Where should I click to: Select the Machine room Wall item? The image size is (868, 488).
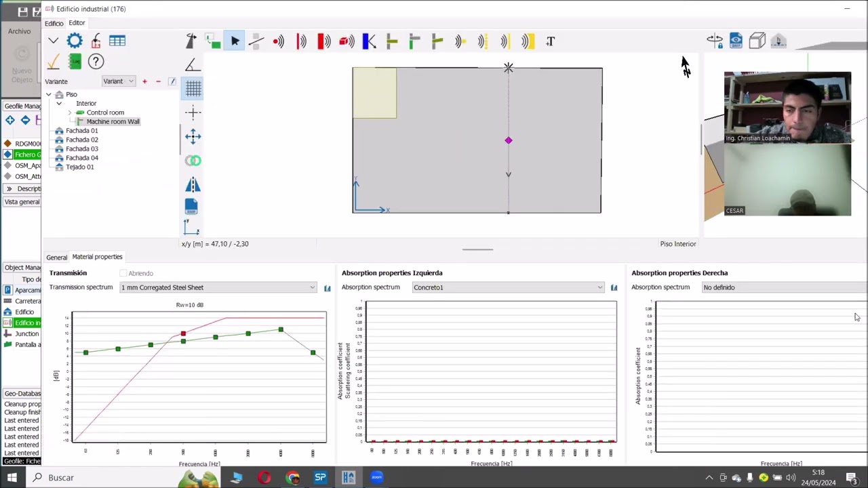113,121
